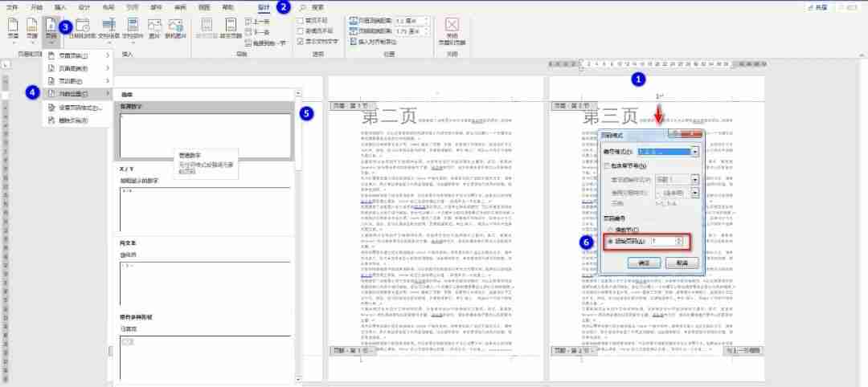This screenshot has height=387, width=868.
Task: Open the 页脚 (Footer) gallery button
Action: tap(31, 29)
